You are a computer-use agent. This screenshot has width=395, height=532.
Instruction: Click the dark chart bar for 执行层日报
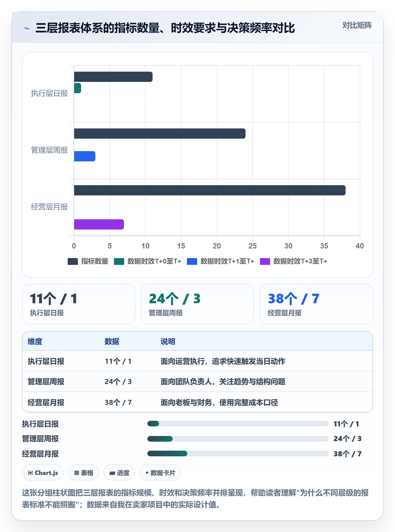113,77
